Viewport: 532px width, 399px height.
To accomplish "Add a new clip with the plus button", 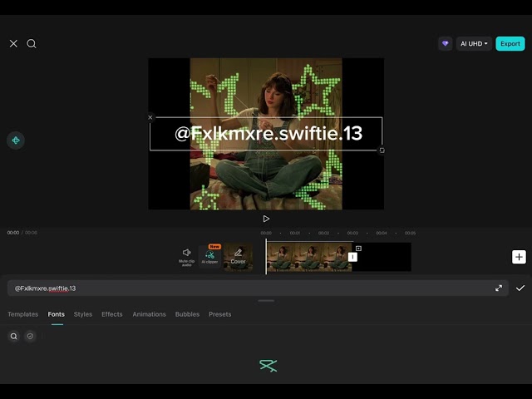I will pyautogui.click(x=519, y=257).
